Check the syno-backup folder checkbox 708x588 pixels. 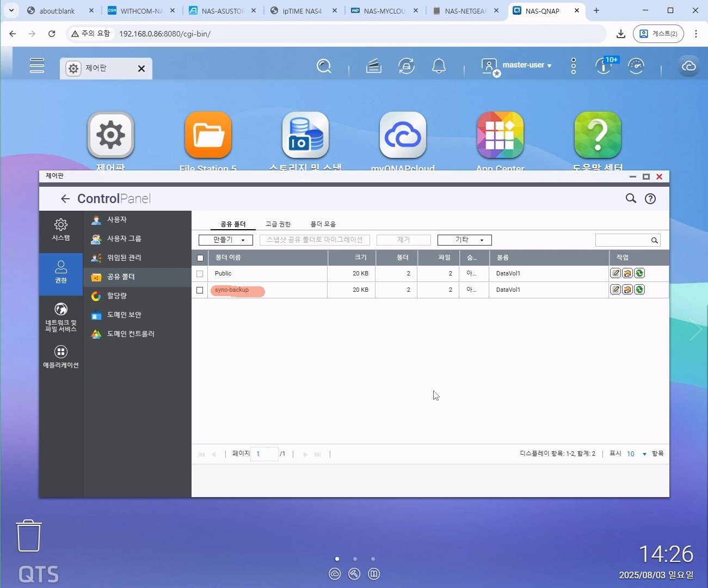coord(200,290)
